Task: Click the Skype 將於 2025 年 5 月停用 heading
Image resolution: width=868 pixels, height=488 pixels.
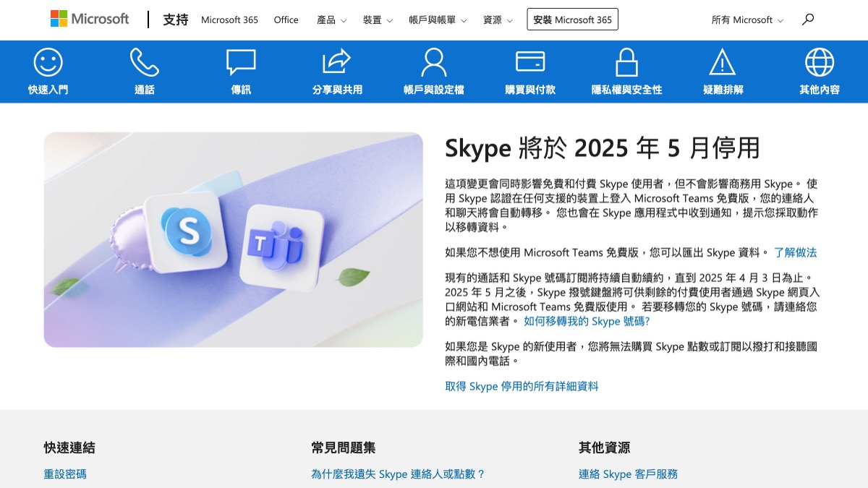Action: click(x=602, y=148)
